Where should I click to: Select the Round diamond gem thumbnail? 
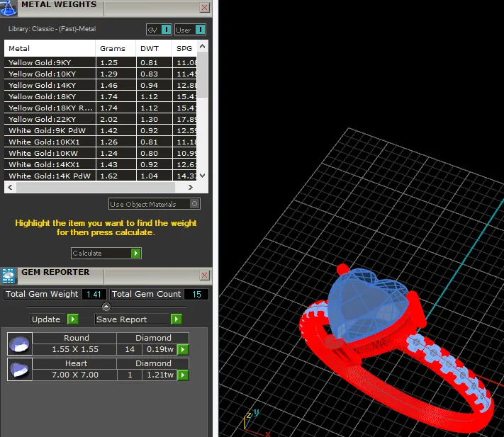pos(20,344)
